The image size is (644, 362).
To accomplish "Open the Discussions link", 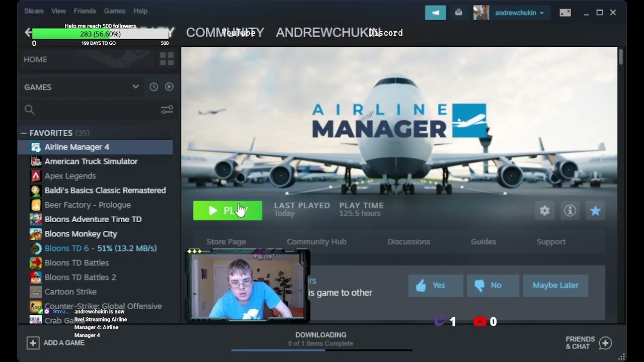I will 409,242.
